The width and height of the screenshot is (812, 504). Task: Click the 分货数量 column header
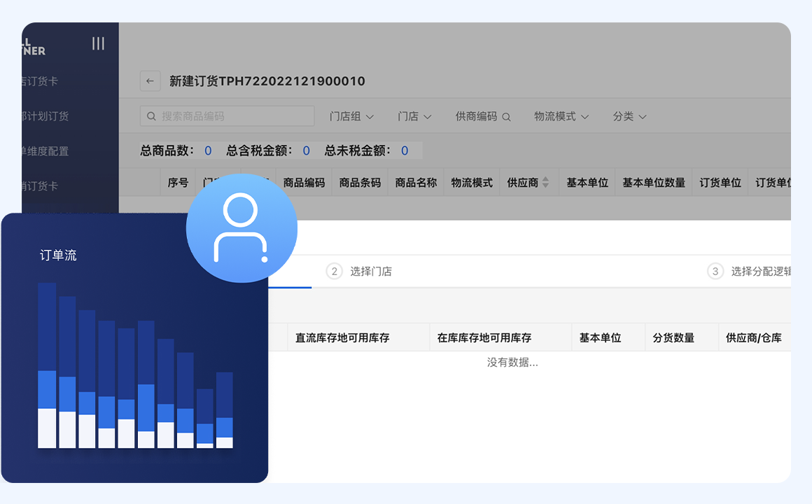[673, 337]
